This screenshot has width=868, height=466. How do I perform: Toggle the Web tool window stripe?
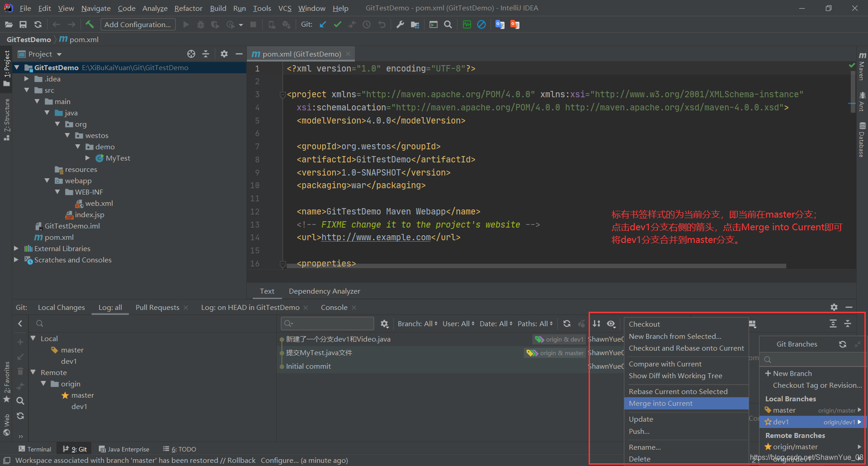[6, 424]
